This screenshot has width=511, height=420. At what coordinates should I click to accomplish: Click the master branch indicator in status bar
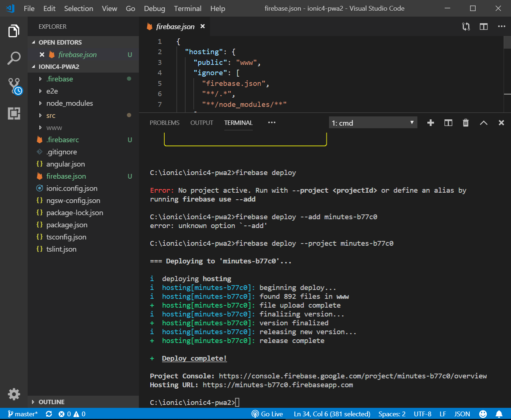(x=23, y=414)
